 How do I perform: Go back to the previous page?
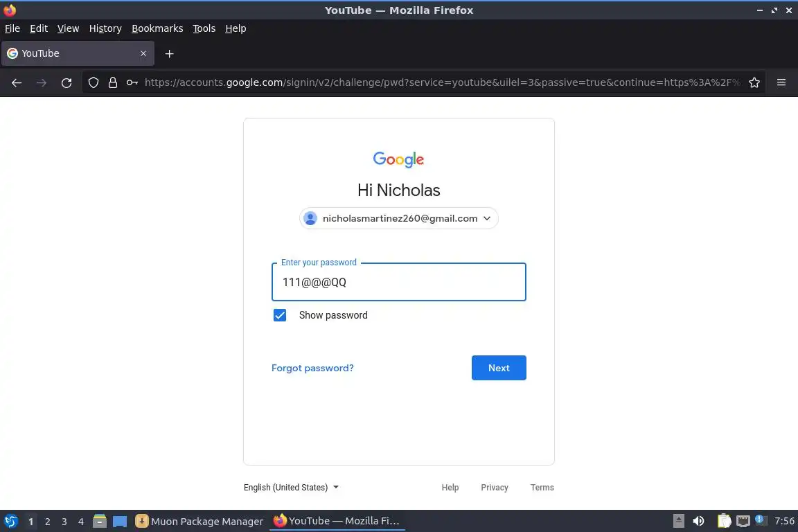pyautogui.click(x=17, y=82)
